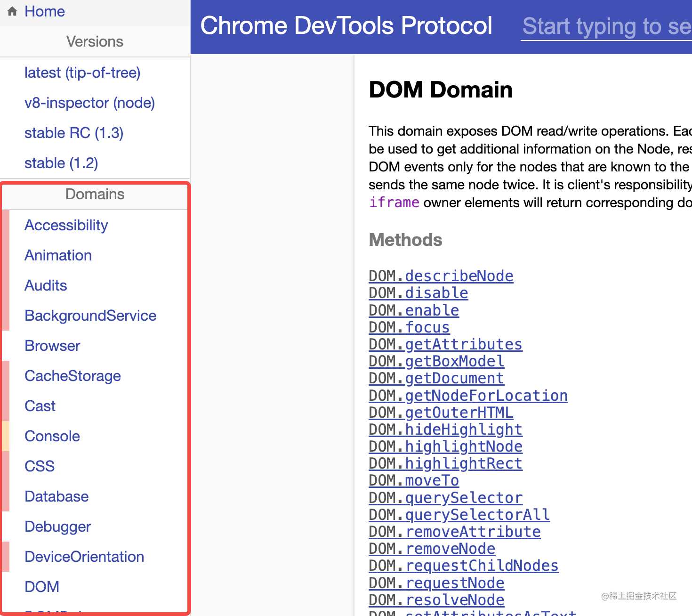Click the Methods section heading
The width and height of the screenshot is (692, 616).
tap(405, 240)
